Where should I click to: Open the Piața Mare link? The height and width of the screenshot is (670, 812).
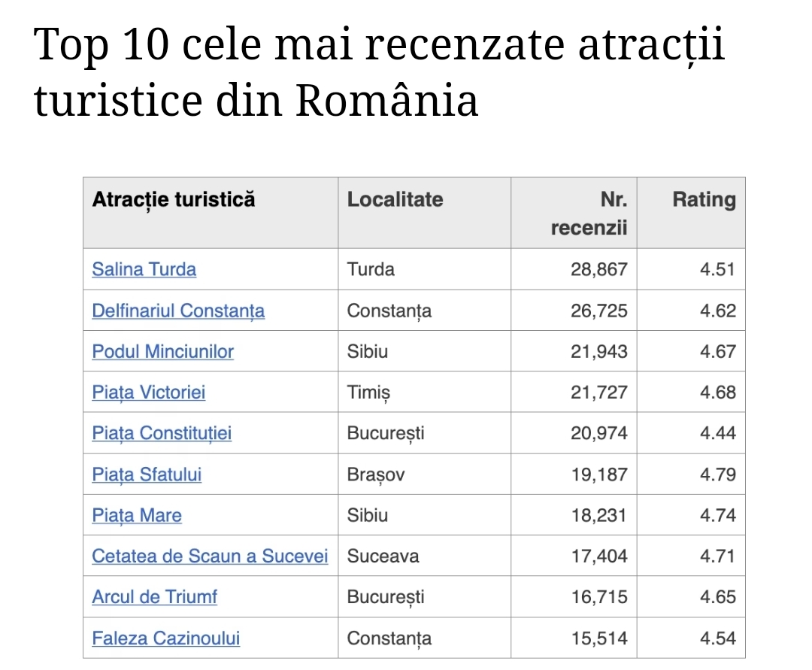click(137, 515)
